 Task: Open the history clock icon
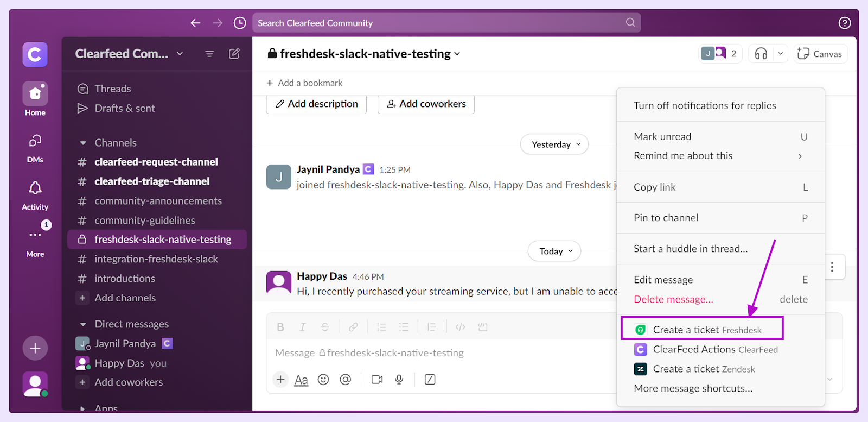(240, 23)
